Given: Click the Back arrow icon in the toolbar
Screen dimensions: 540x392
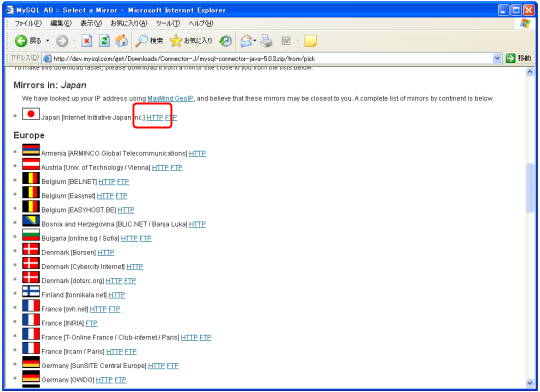Looking at the screenshot, I should click(21, 41).
